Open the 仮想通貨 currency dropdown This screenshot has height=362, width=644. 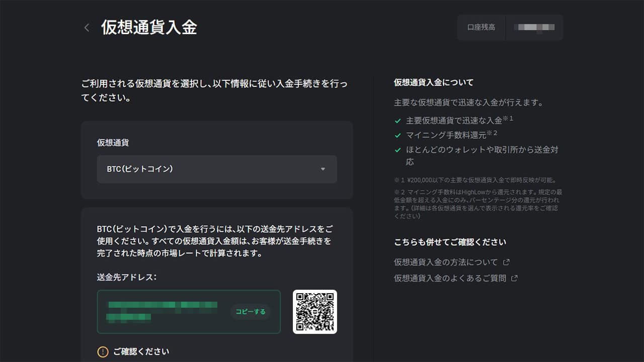217,169
